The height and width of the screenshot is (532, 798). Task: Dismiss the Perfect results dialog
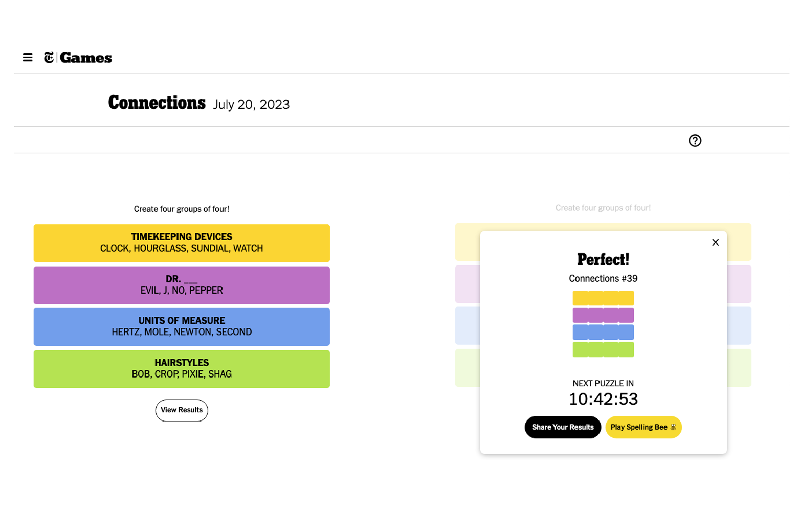click(x=715, y=242)
